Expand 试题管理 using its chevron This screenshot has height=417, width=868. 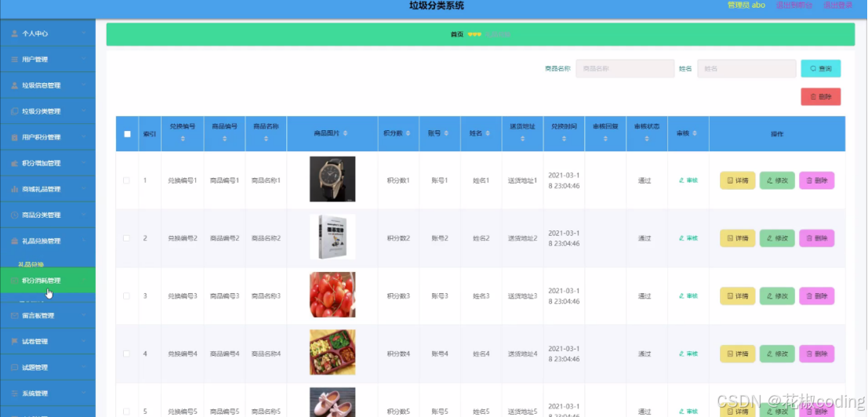tap(84, 367)
